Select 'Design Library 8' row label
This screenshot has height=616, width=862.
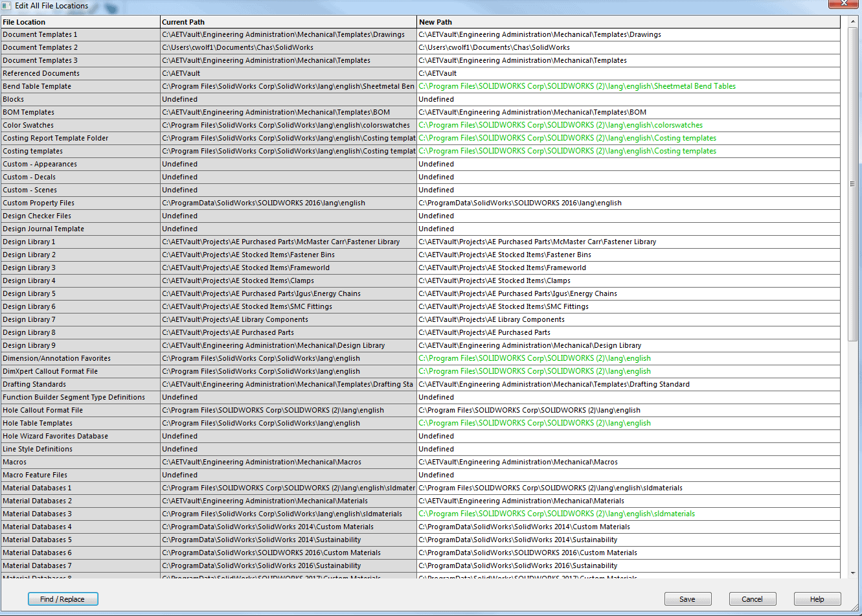80,332
